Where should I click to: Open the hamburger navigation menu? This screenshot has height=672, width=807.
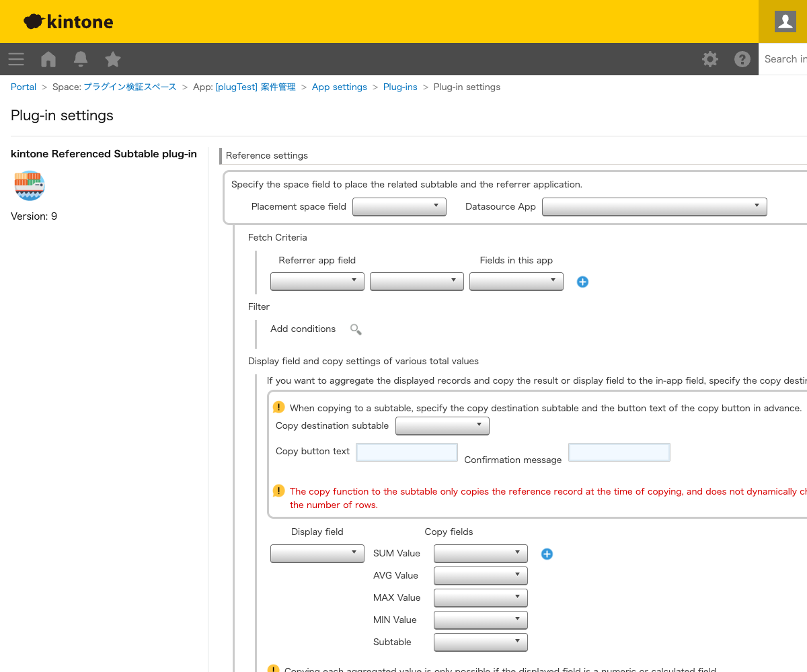coord(16,59)
